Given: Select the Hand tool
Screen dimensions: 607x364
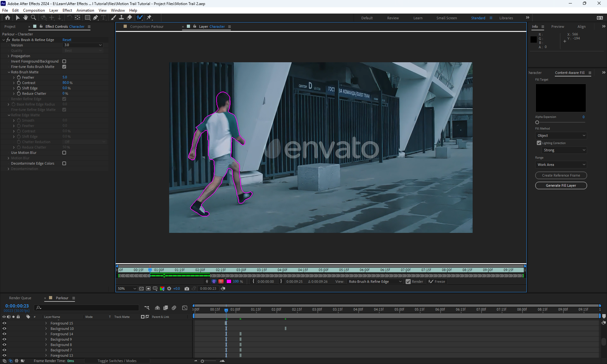Looking at the screenshot, I should pos(25,18).
